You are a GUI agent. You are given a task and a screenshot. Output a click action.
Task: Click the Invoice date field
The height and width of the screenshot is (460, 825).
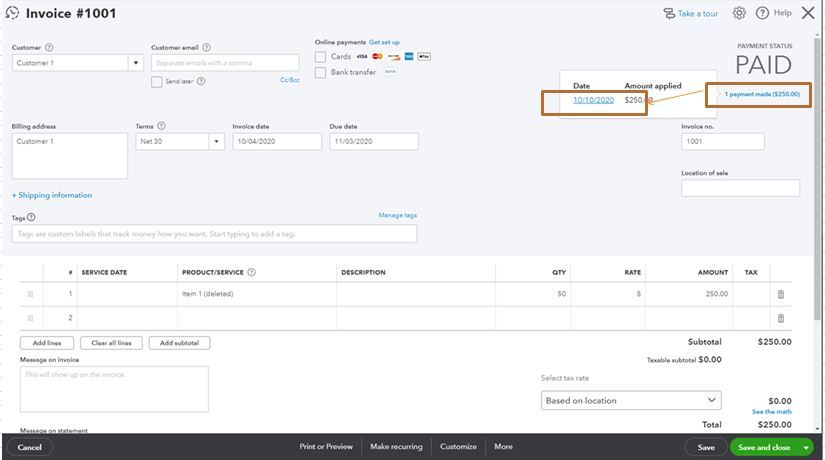(x=277, y=142)
